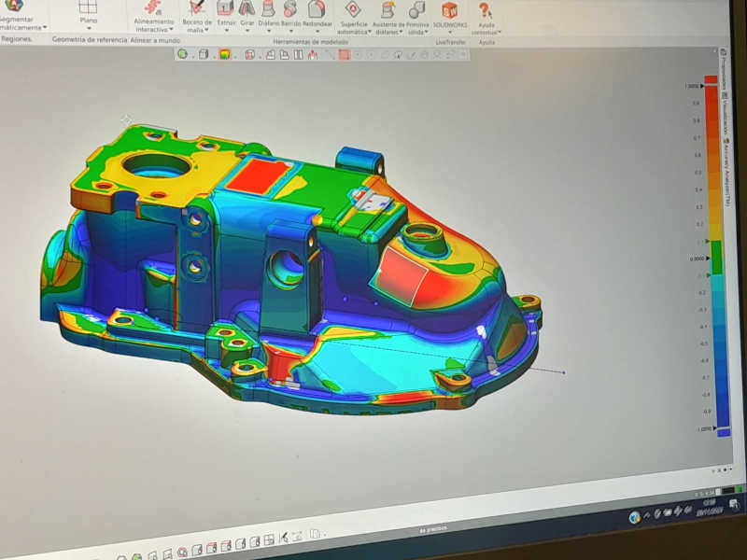The height and width of the screenshot is (560, 747).
Task: Click the Redondear fillet tool icon
Action: point(317,9)
